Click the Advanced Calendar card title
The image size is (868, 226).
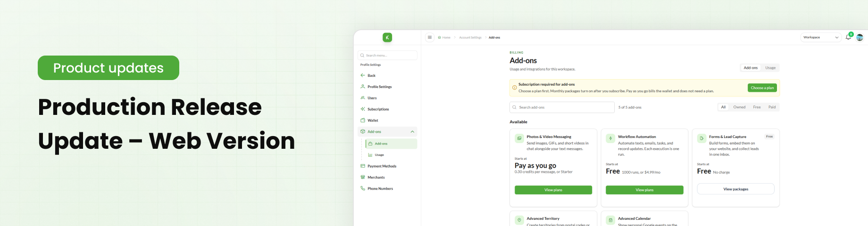634,218
